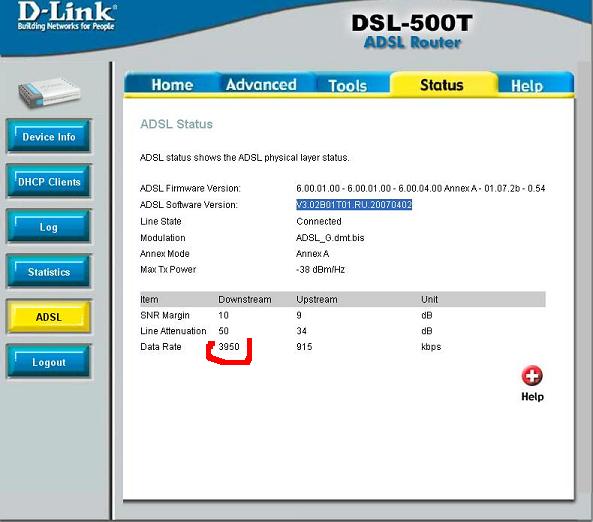Viewport: 593px width, 522px height.
Task: Click the Line State value Connected
Action: pyautogui.click(x=319, y=221)
